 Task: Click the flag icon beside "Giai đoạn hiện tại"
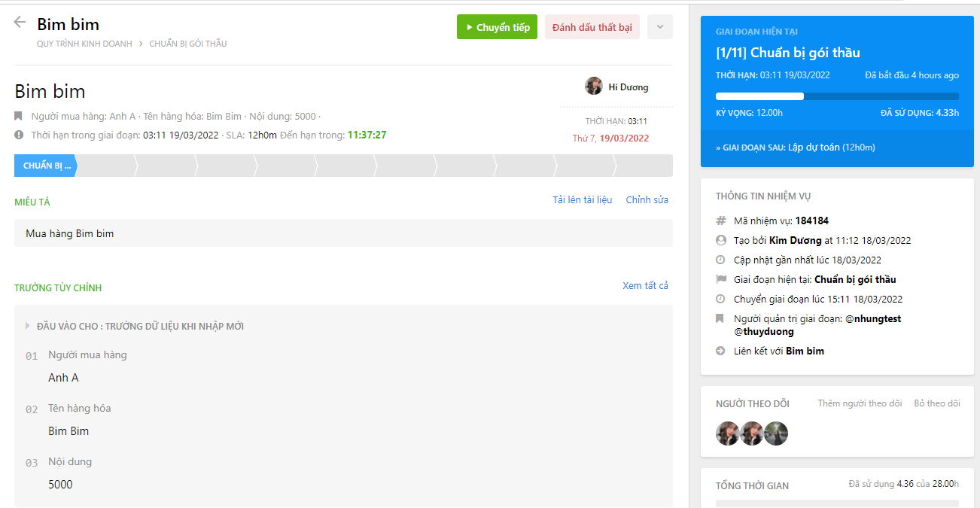tap(720, 279)
